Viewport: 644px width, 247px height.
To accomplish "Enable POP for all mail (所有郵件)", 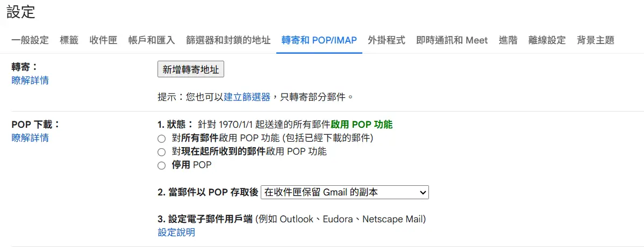I will click(161, 138).
